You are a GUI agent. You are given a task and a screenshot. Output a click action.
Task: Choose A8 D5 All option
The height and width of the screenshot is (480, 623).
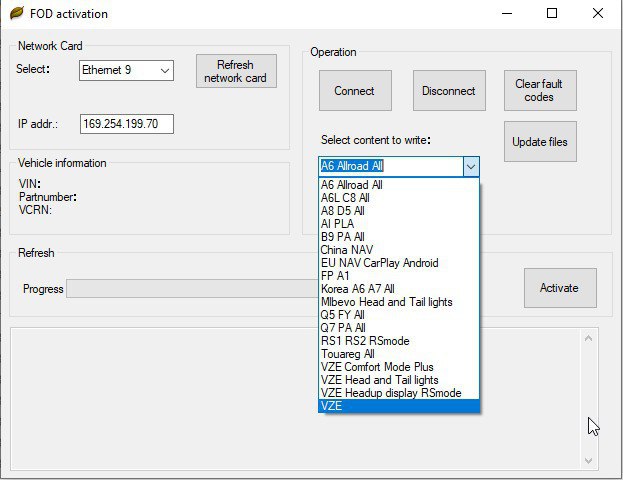(x=342, y=211)
